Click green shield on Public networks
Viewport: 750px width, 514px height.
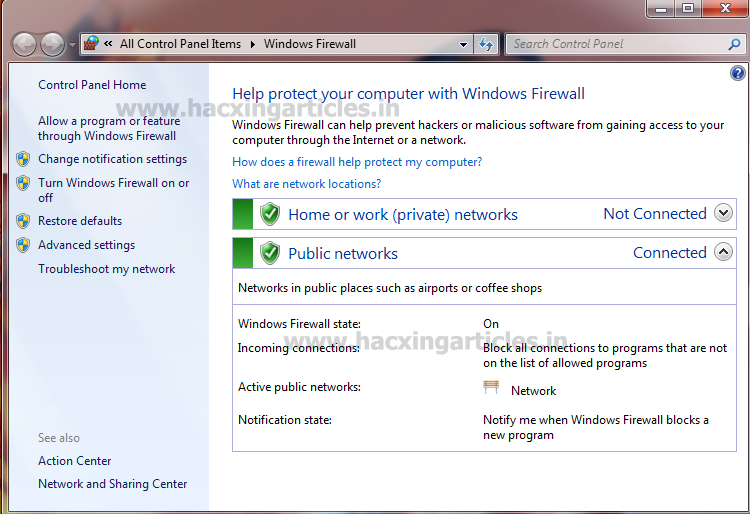270,253
